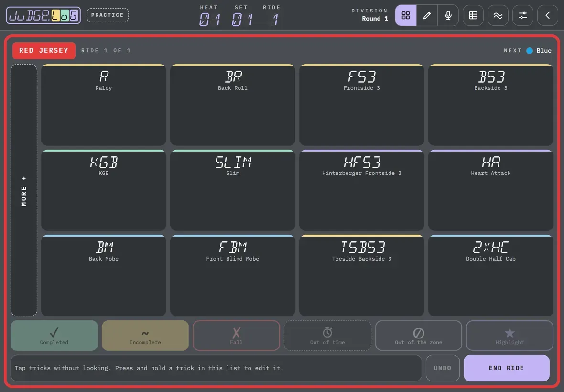The height and width of the screenshot is (392, 564).
Task: Select the pencil edit mode icon
Action: [x=427, y=15]
